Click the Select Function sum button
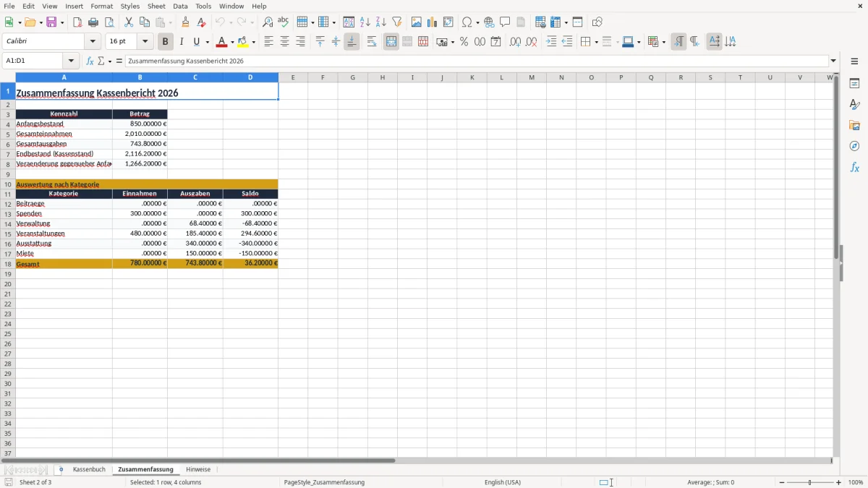 102,61
